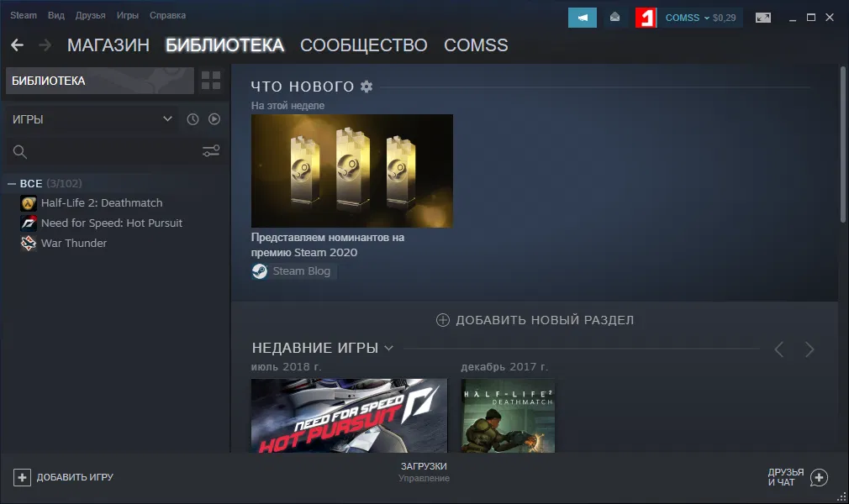This screenshot has height=504, width=849.
Task: Show next recent games arrow
Action: [x=809, y=349]
